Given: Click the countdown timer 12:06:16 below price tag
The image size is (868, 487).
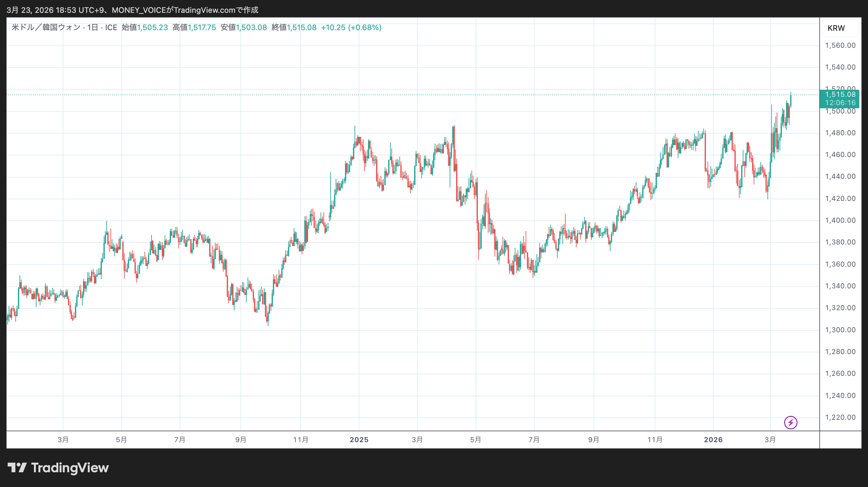Looking at the screenshot, I should 840,103.
